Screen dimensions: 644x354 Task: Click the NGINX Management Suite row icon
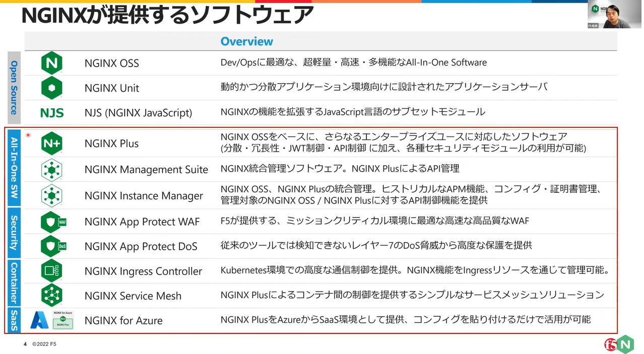(x=51, y=170)
